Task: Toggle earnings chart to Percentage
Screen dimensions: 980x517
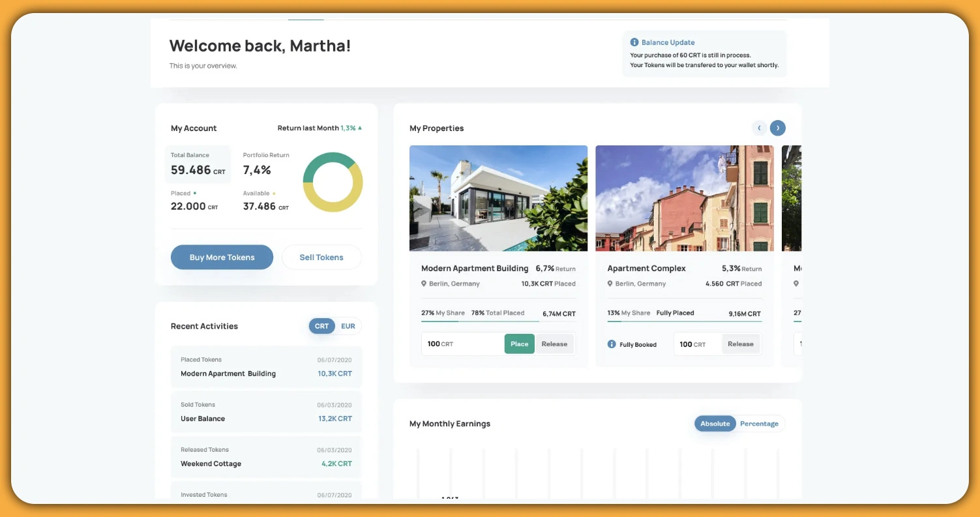Action: tap(759, 424)
